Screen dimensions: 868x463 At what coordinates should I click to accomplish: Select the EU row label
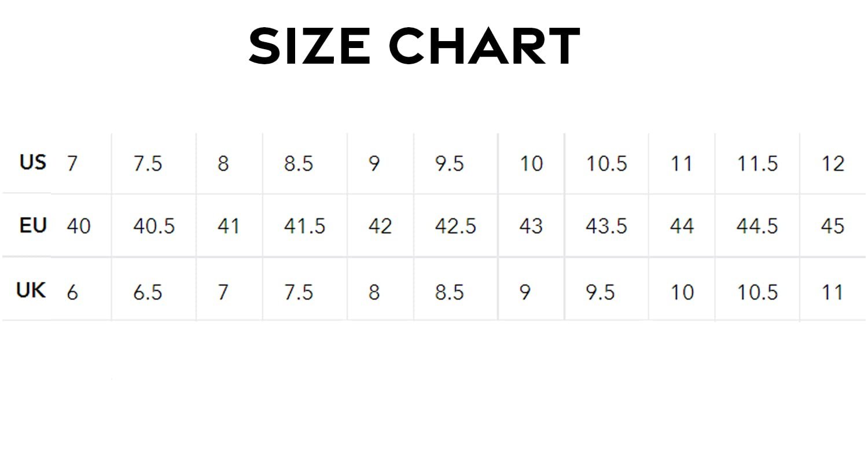tap(33, 225)
